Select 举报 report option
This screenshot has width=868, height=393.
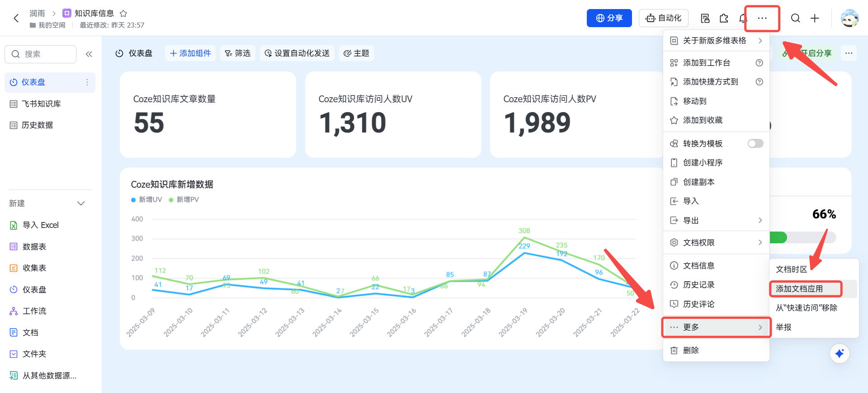tap(814, 327)
